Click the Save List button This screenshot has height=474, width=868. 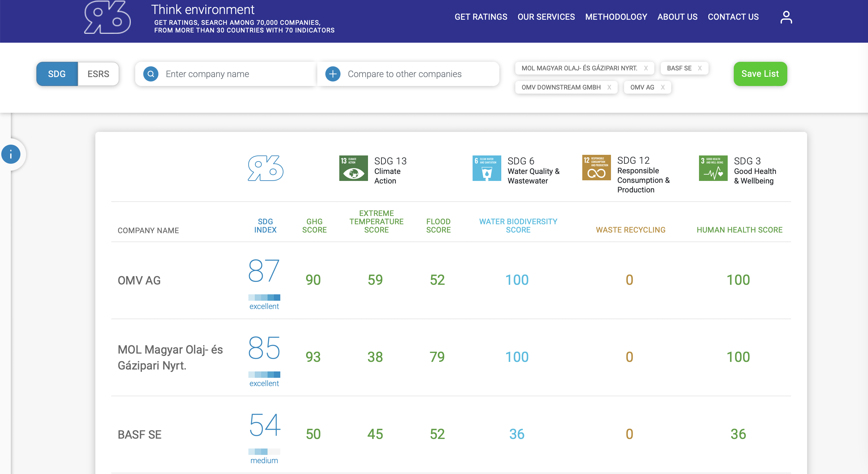(760, 74)
